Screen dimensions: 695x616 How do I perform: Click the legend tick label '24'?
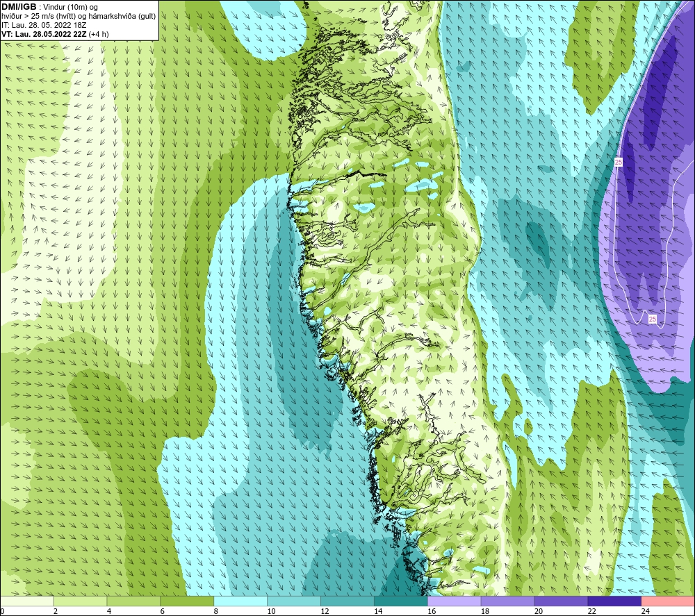(646, 611)
